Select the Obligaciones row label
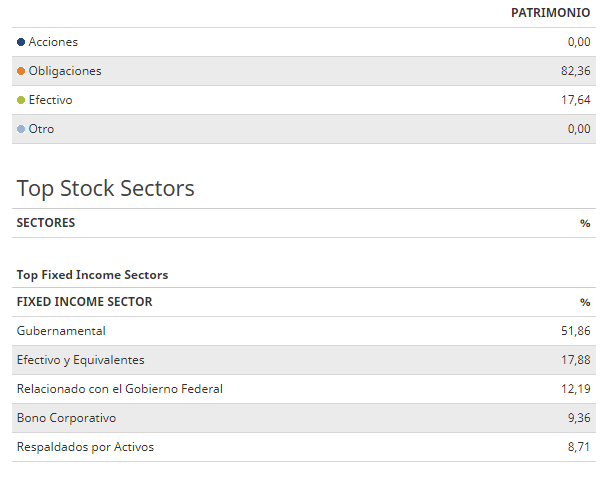This screenshot has height=481, width=606. click(65, 71)
